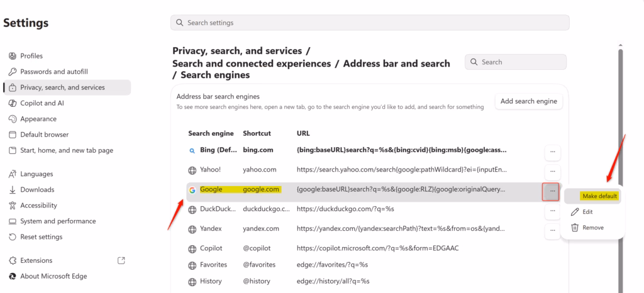644x293 pixels.
Task: Open more actions for Bing row
Action: (552, 152)
